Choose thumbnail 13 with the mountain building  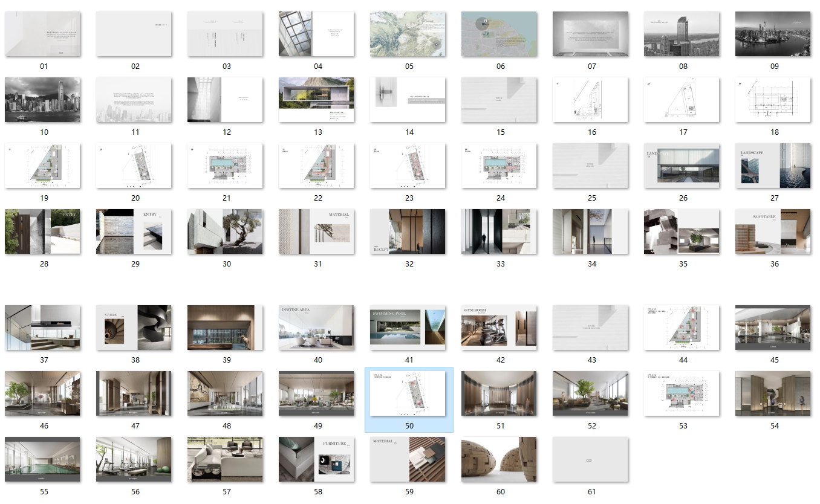coord(316,100)
